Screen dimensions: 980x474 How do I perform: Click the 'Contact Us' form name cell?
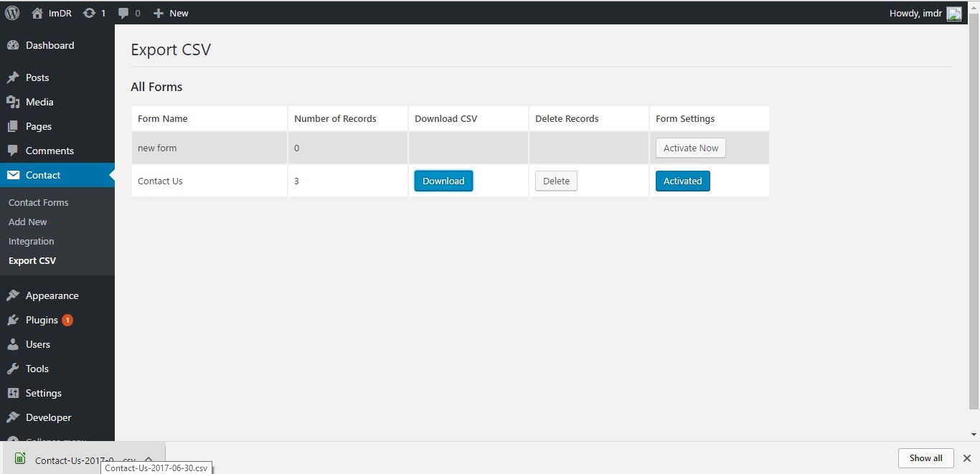click(209, 181)
